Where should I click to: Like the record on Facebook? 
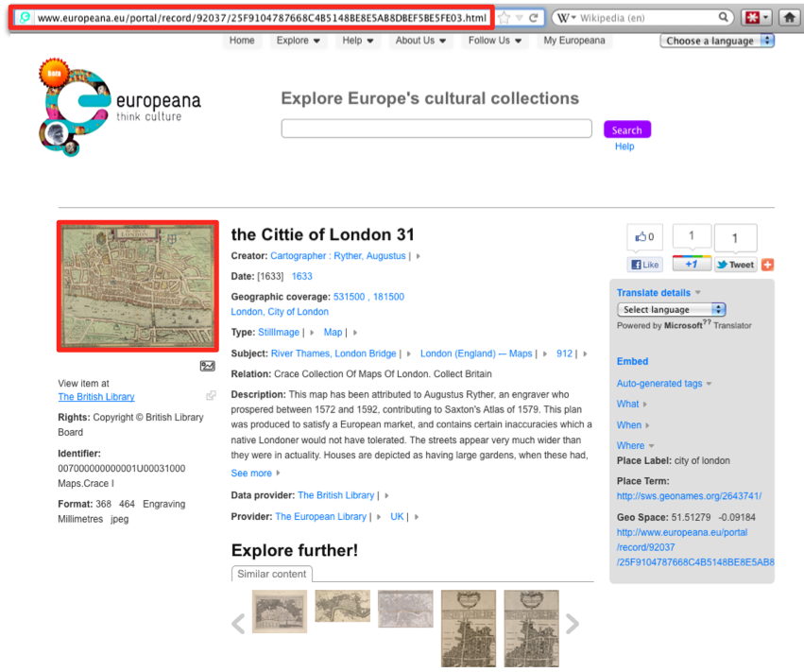(x=644, y=265)
